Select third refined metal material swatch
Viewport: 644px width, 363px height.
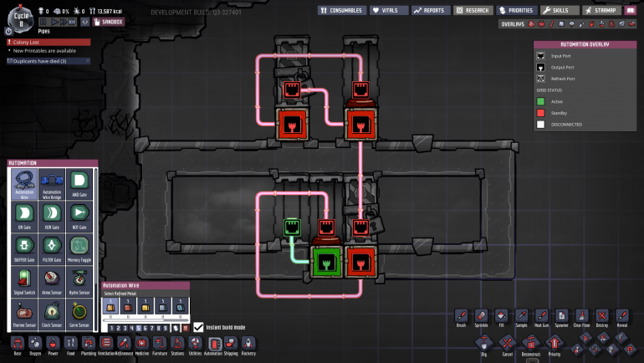[146, 305]
